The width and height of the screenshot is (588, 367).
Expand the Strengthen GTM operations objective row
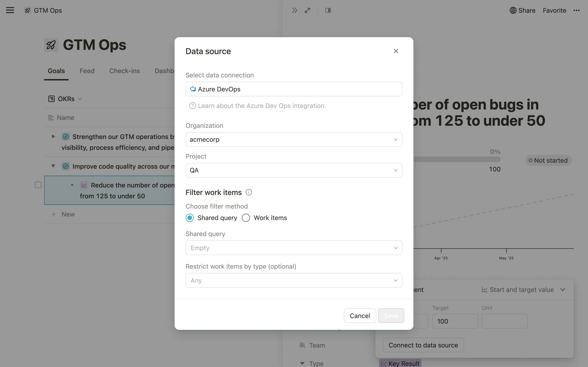click(53, 136)
